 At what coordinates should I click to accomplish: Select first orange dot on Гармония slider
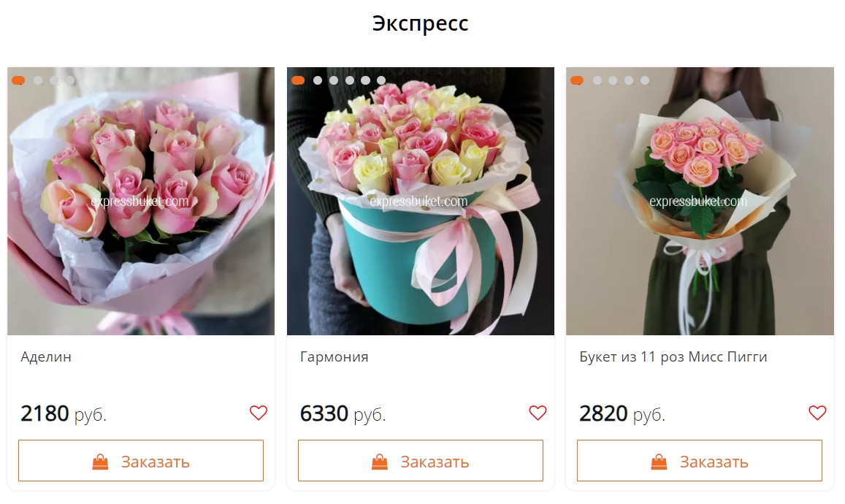pyautogui.click(x=298, y=80)
